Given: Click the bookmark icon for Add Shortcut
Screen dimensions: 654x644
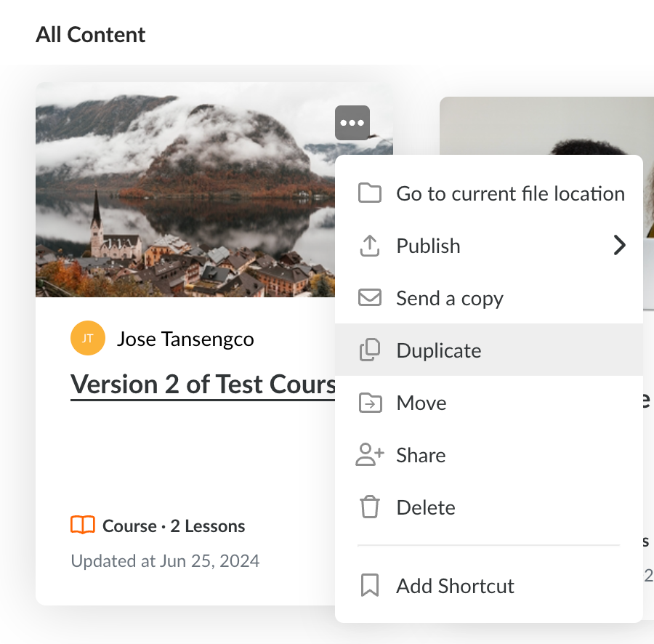Looking at the screenshot, I should point(370,586).
